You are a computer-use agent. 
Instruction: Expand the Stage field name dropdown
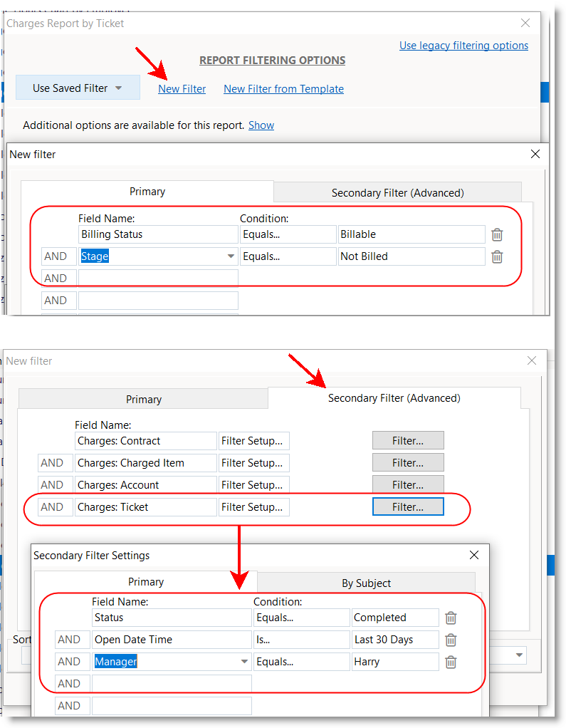[231, 256]
